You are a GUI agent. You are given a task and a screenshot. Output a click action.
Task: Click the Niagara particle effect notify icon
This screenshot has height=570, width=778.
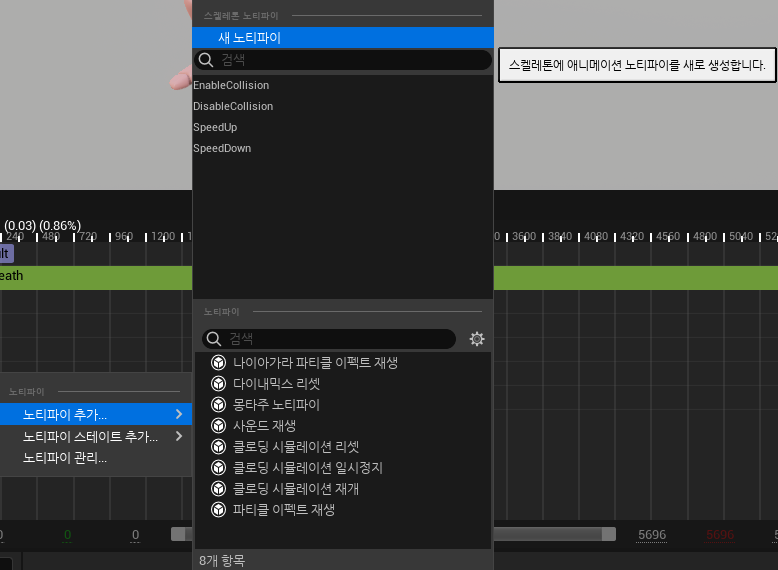218,362
